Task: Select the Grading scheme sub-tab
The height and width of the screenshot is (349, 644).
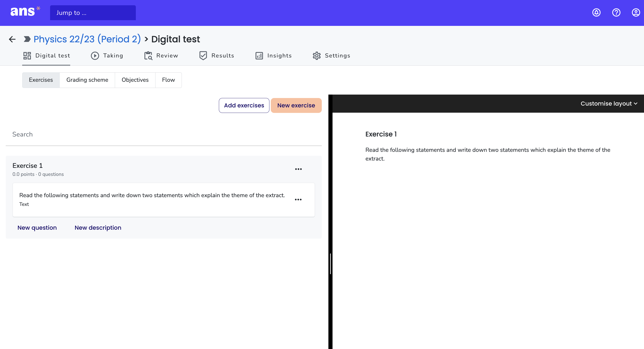Action: tap(87, 80)
